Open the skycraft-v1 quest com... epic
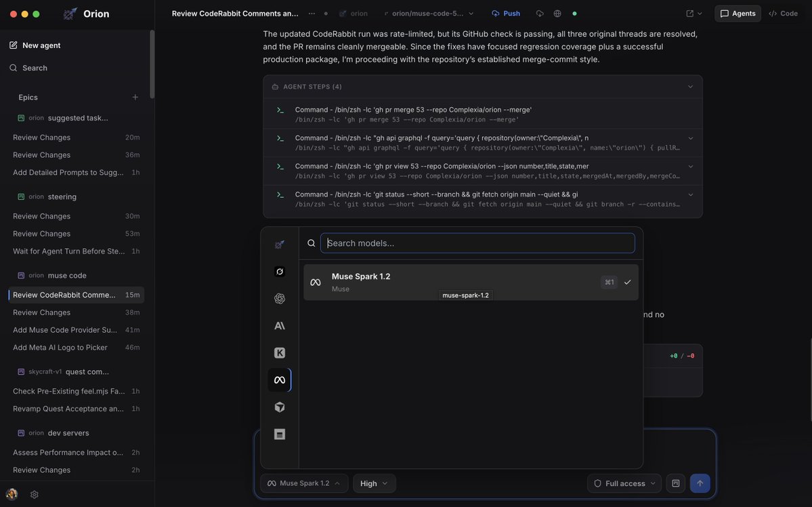812x507 pixels. [x=63, y=371]
